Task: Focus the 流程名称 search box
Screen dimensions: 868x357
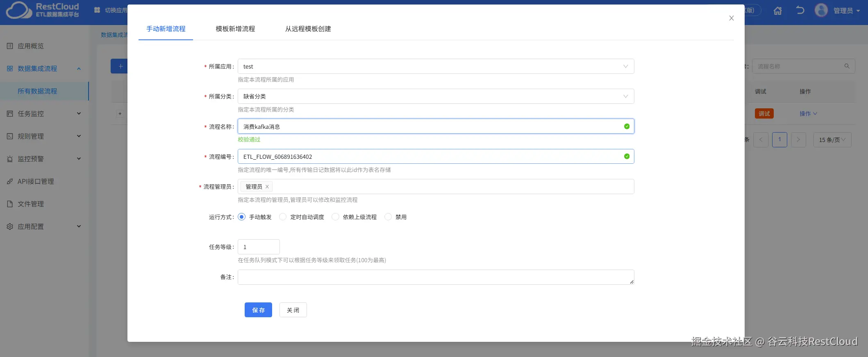Action: [x=803, y=66]
